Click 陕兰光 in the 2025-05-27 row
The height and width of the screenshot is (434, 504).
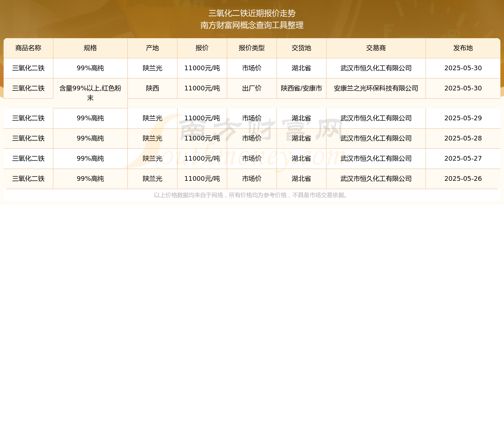[153, 158]
